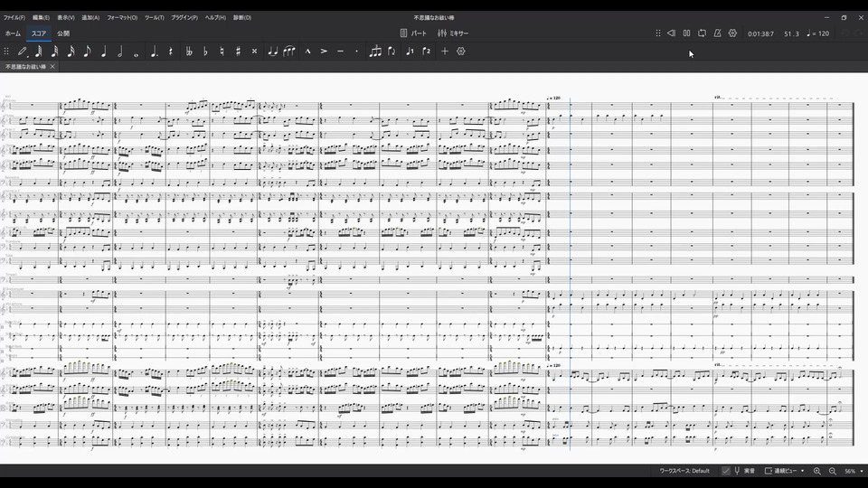Pause playback
This screenshot has height=488, width=868.
click(686, 33)
